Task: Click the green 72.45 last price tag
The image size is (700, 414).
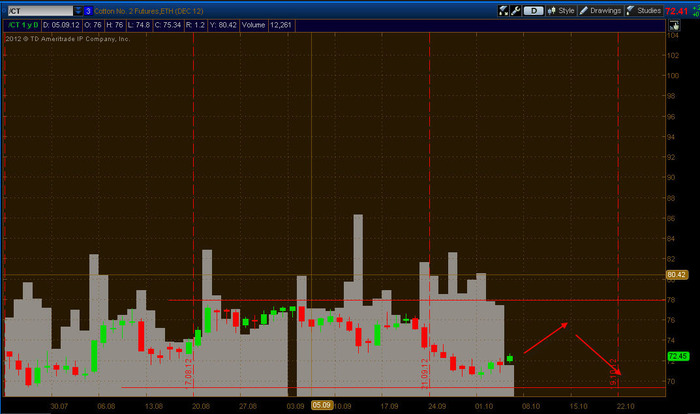Action: [678, 356]
